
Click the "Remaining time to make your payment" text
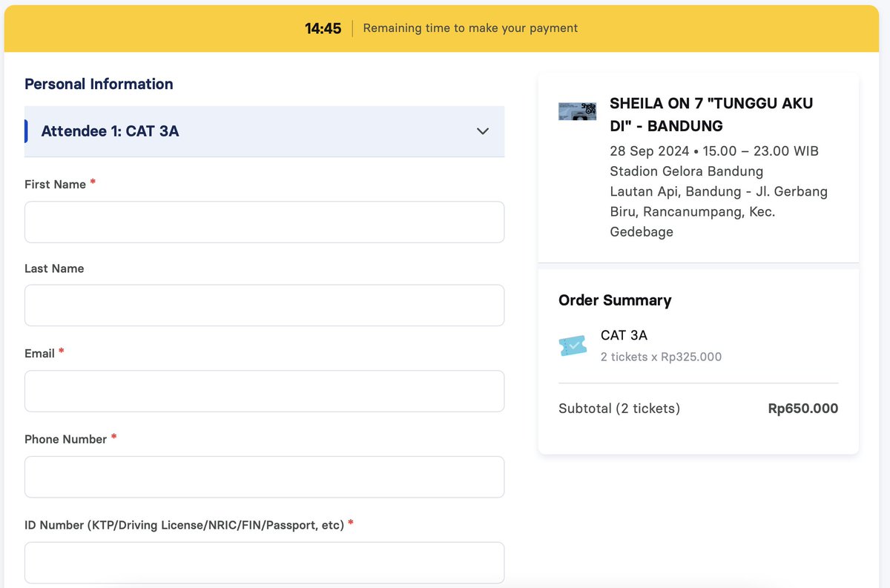470,28
